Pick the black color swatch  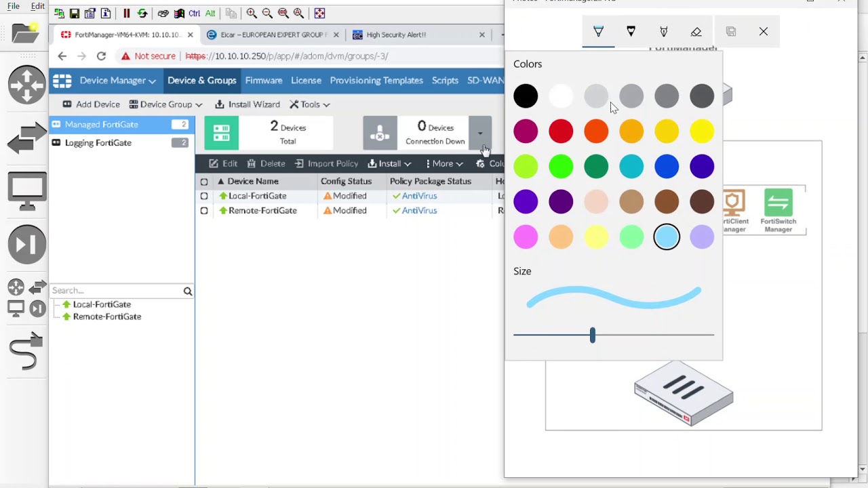[526, 96]
